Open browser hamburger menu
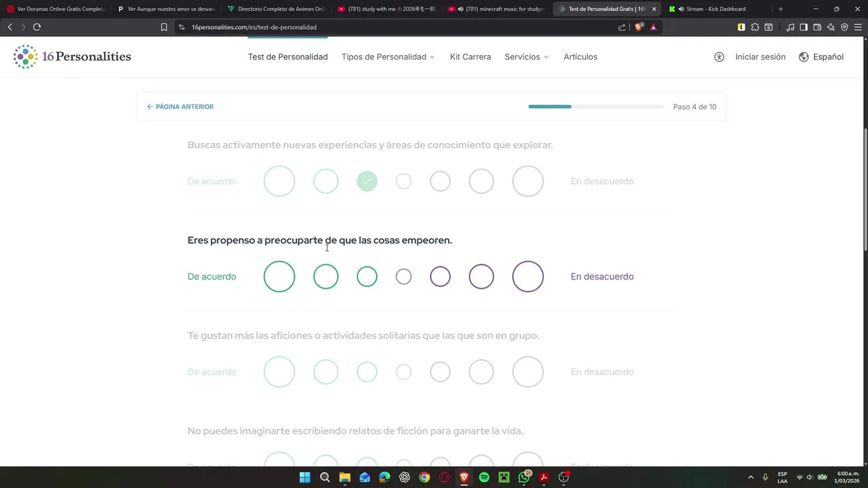Image resolution: width=868 pixels, height=488 pixels. [858, 27]
